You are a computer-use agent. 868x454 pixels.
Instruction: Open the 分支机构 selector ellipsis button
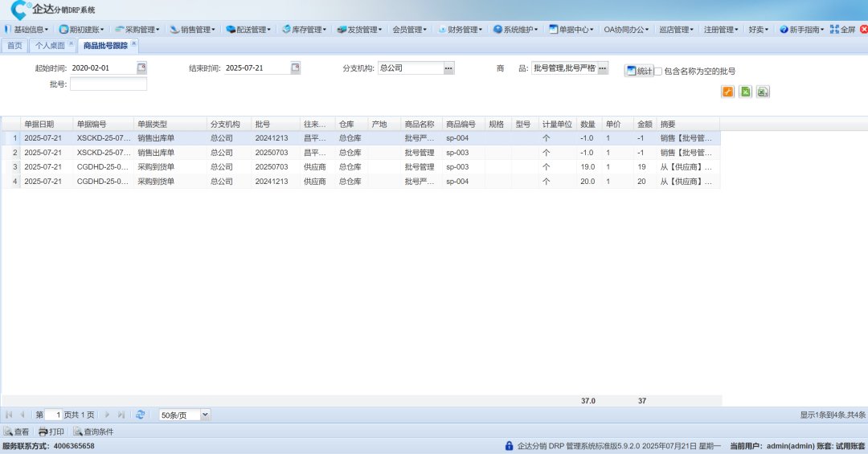pyautogui.click(x=449, y=68)
